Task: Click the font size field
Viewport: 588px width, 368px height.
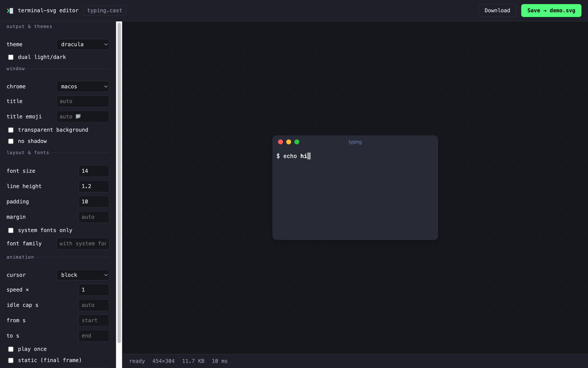Action: [x=94, y=171]
